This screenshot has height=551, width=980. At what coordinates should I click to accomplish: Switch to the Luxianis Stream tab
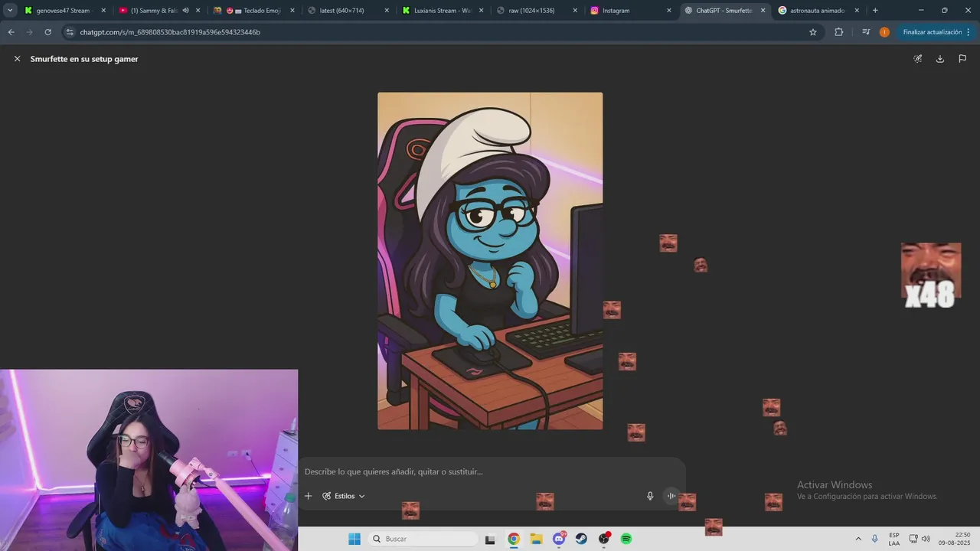443,11
